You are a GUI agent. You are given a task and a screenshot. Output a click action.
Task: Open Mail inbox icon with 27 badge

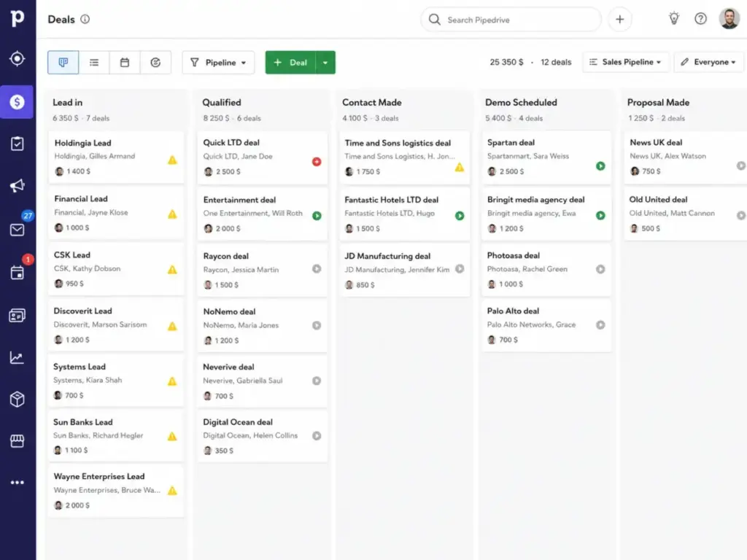tap(18, 230)
